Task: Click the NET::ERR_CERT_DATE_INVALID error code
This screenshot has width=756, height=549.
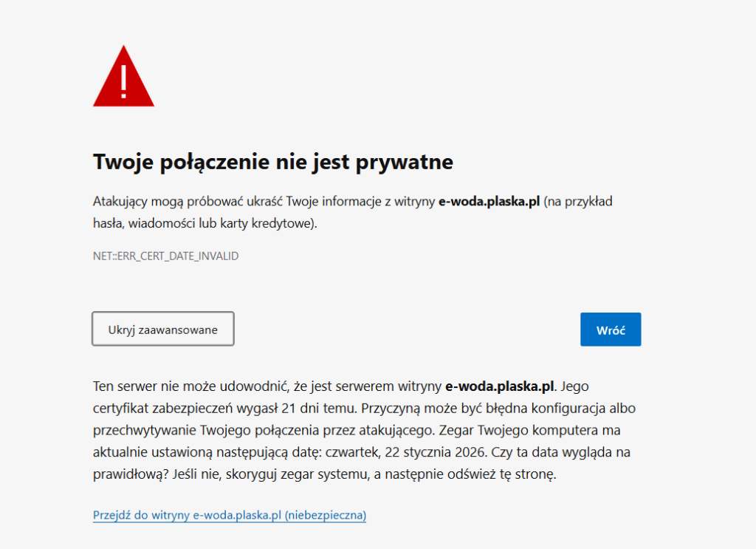Action: point(165,256)
